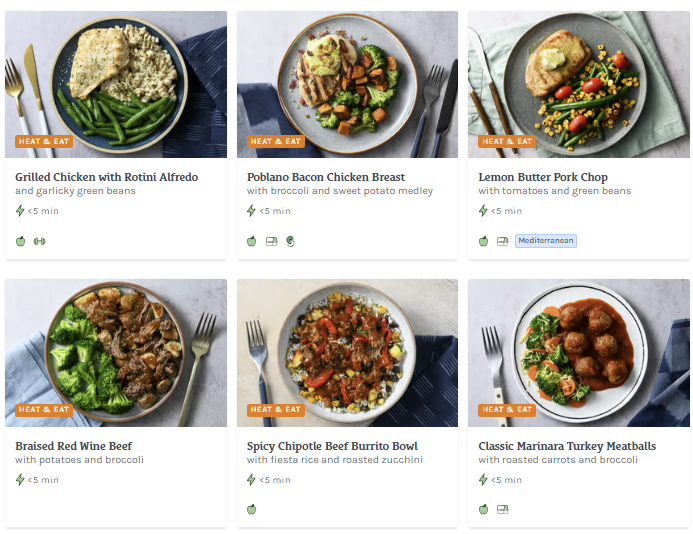Click the Heat & Eat badge on Lemon Butter Pork Chop
Viewport: 693px width, 534px height.
[x=506, y=142]
